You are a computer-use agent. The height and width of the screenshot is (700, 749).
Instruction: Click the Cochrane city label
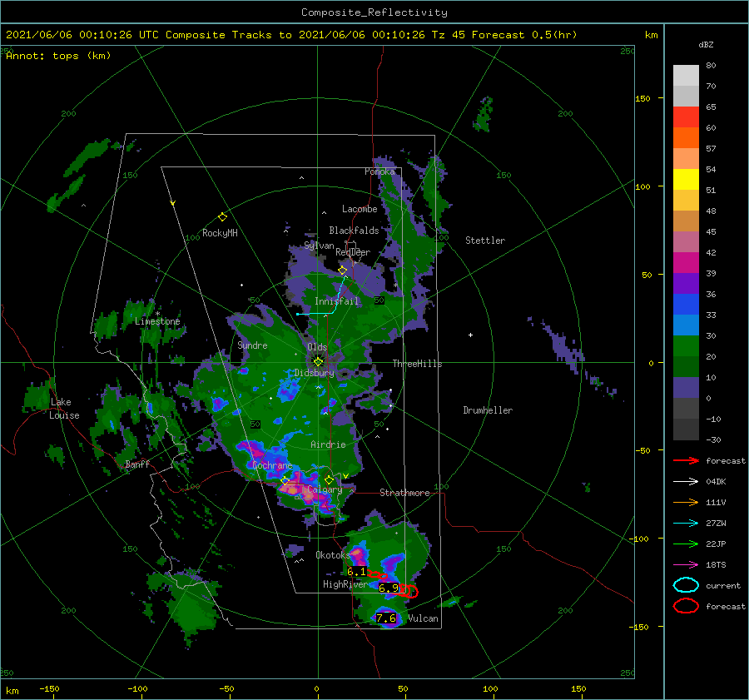pos(272,465)
